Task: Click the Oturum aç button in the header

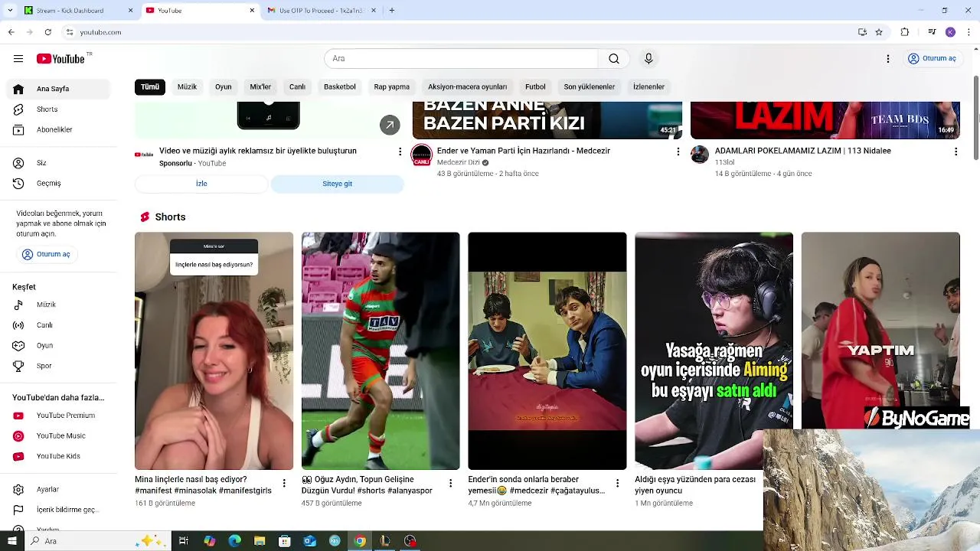Action: coord(932,59)
